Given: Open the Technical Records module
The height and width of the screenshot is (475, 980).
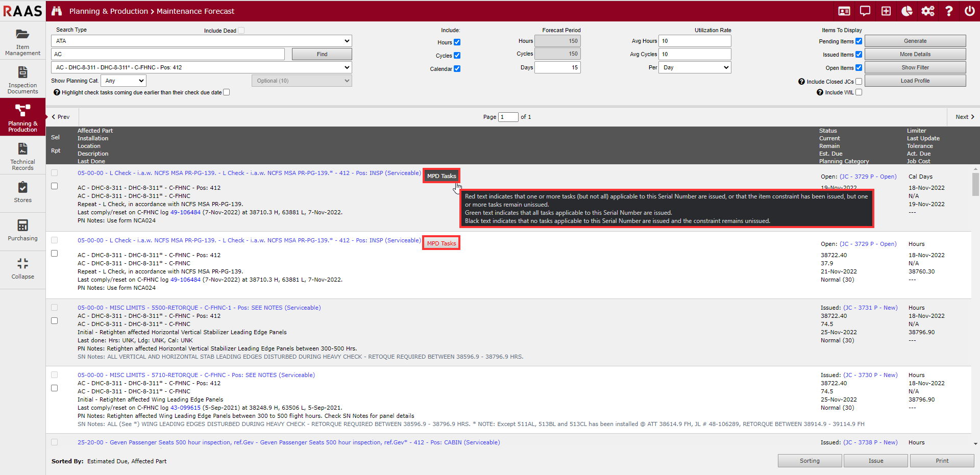Looking at the screenshot, I should (22, 156).
